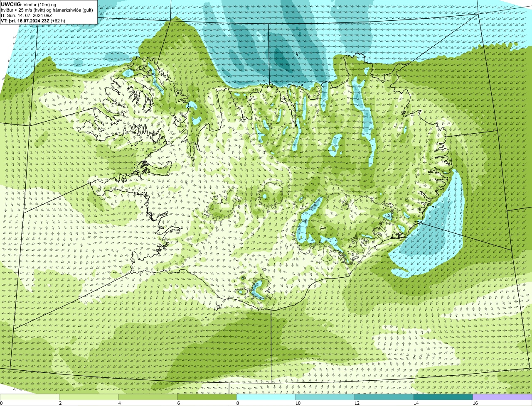Click the 10–12 m/s turquoise legend swatch
Screen dimensions: 532x406
325,397
